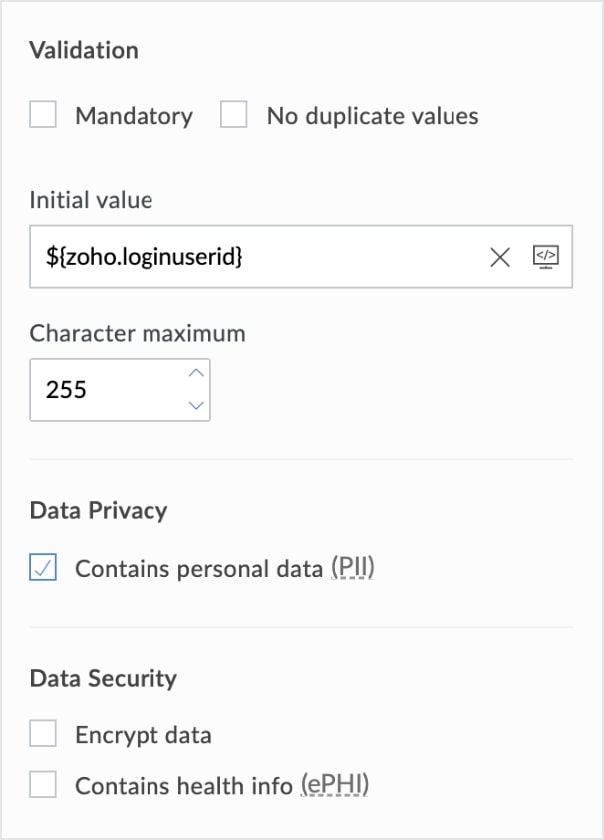Click the Contains personal data label
The image size is (604, 840).
[200, 569]
